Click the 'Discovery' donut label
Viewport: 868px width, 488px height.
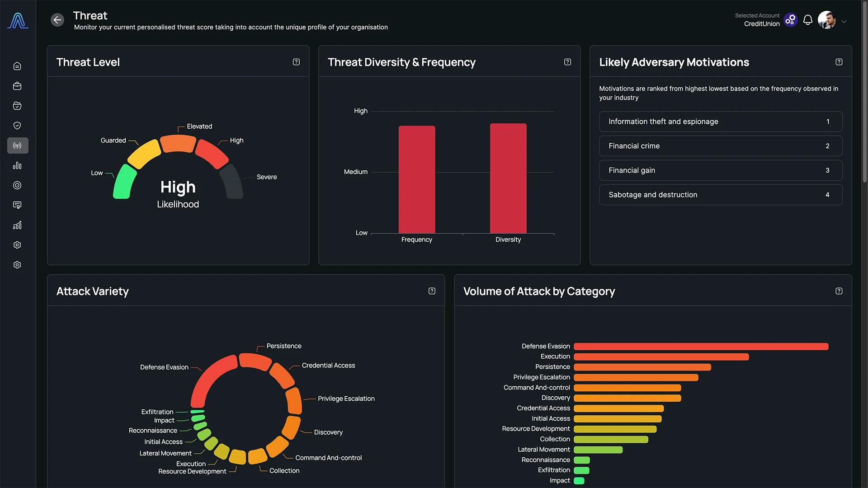[x=328, y=432]
